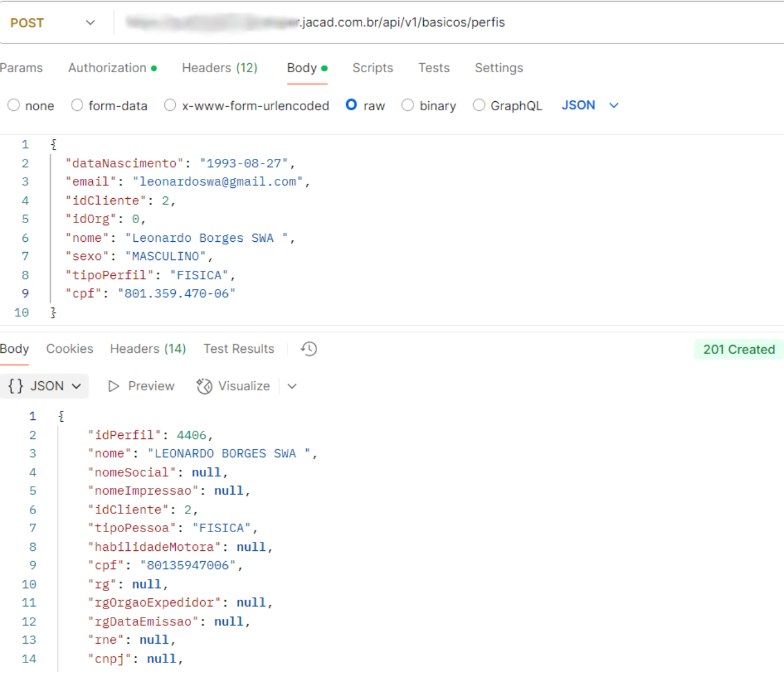Image resolution: width=784 pixels, height=677 pixels.
Task: Click the "rne" key in response
Action: pyautogui.click(x=106, y=640)
